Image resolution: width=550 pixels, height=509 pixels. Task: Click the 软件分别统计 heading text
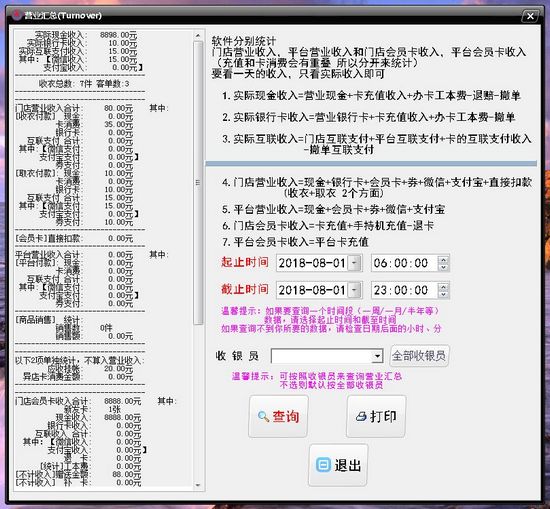[x=244, y=41]
